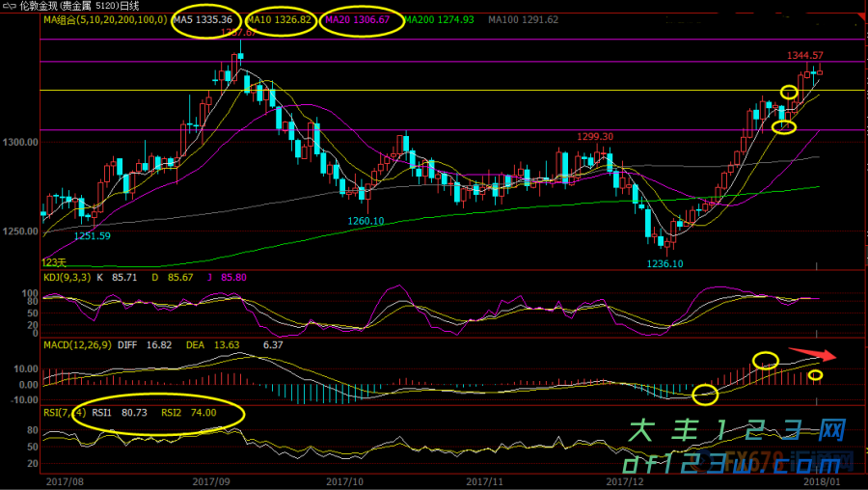Click the 1236.10 low price marker

(x=665, y=263)
